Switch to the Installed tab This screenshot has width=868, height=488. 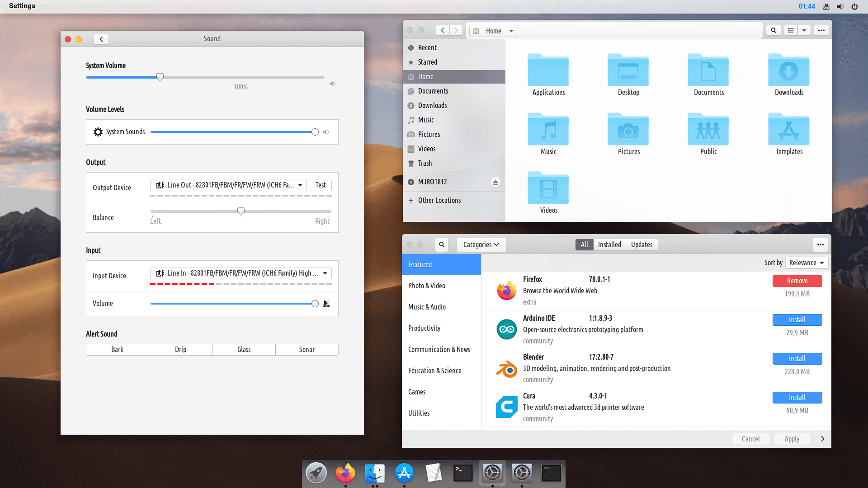609,244
